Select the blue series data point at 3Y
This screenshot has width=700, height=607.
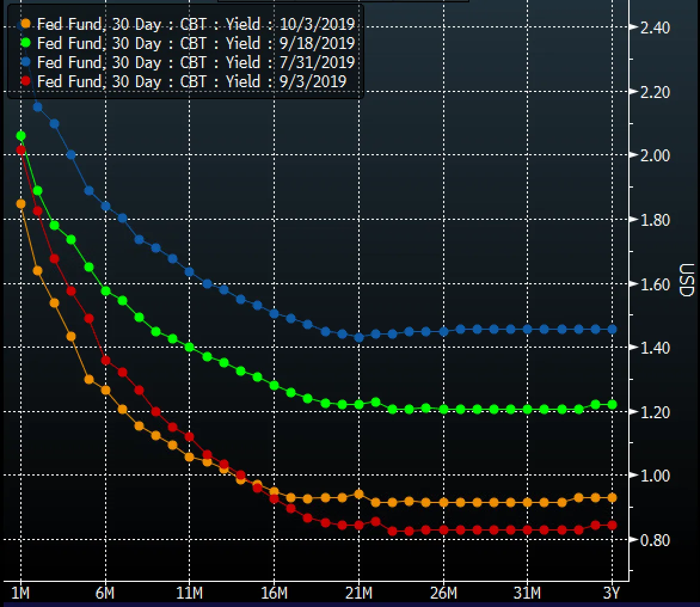(x=612, y=329)
